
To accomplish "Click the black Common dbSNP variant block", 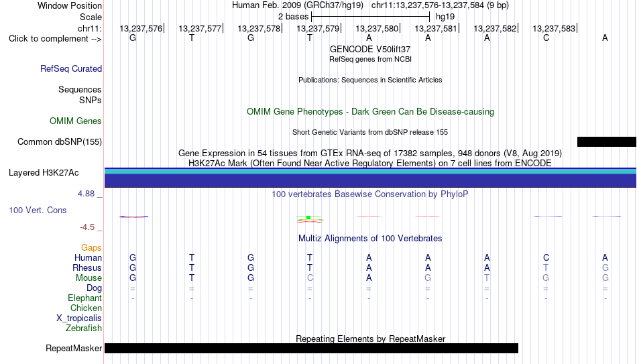I will click(x=607, y=141).
